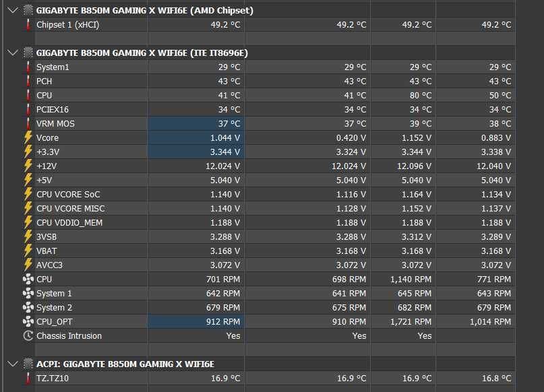Click the 12.096 V maximum +12V value

415,166
